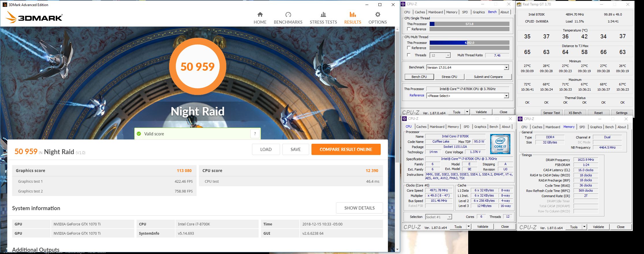Click the LOAD button in 3DMark

266,149
